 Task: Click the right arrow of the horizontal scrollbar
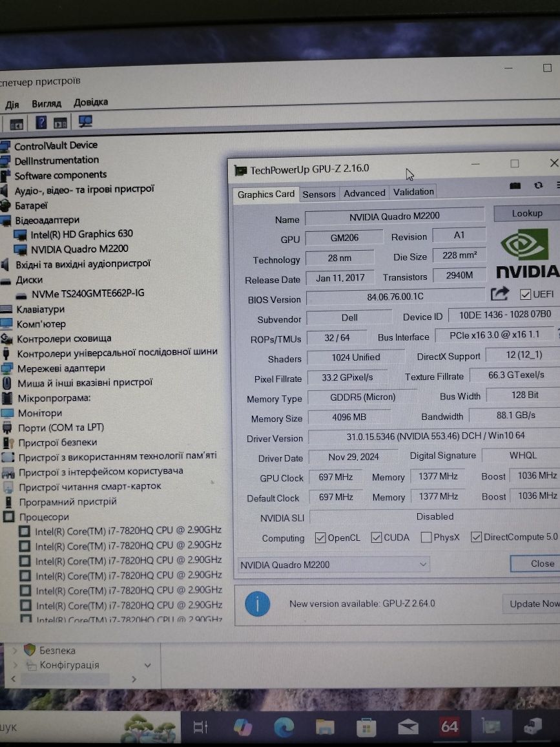pos(134,679)
